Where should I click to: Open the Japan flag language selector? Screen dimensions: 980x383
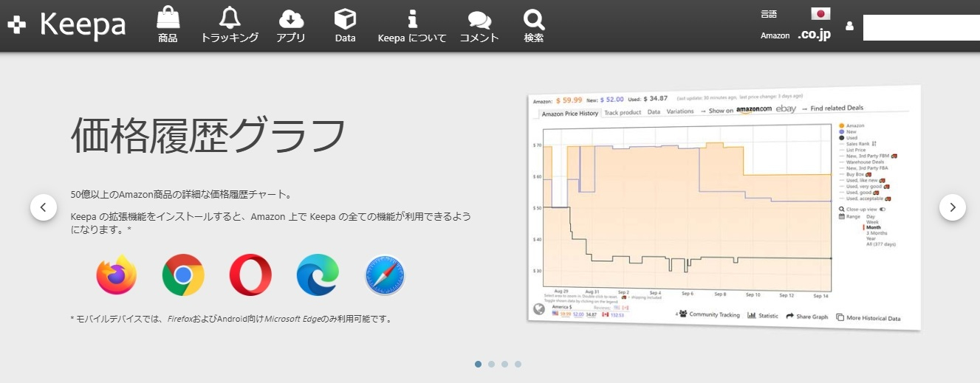coord(820,13)
